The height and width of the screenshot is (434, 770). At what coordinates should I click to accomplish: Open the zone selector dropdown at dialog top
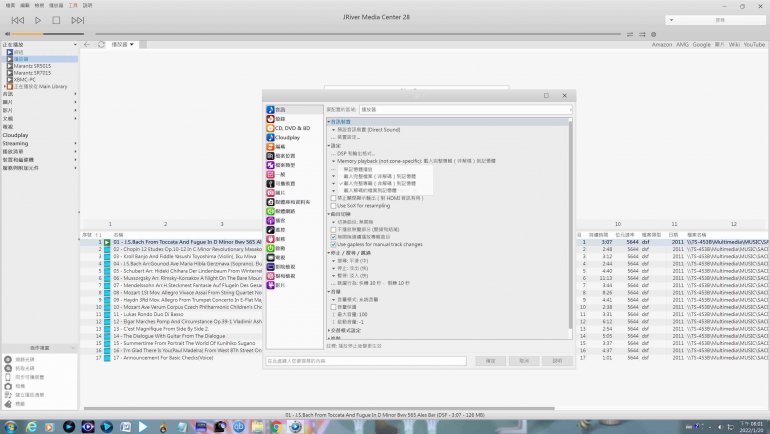coord(464,108)
